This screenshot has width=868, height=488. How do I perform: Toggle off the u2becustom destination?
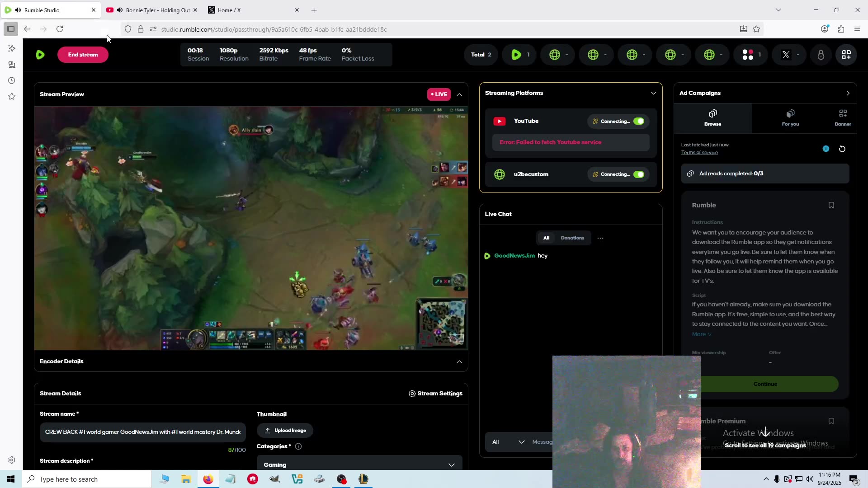(639, 174)
